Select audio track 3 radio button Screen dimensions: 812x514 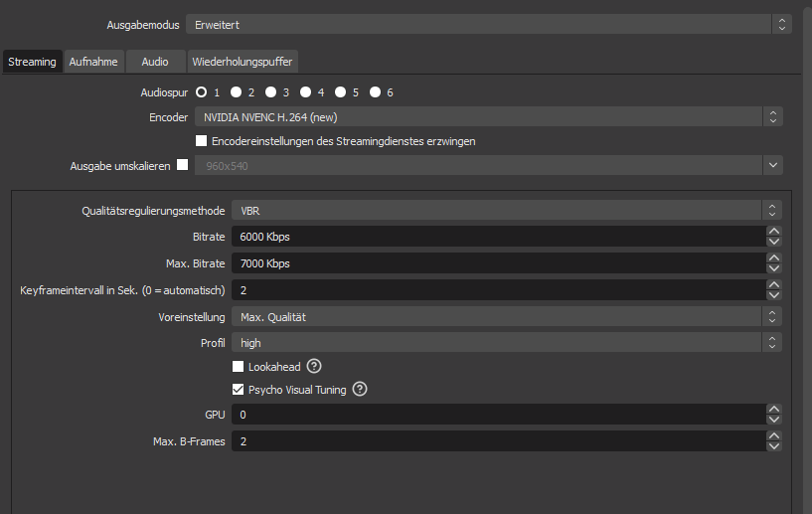pos(271,92)
